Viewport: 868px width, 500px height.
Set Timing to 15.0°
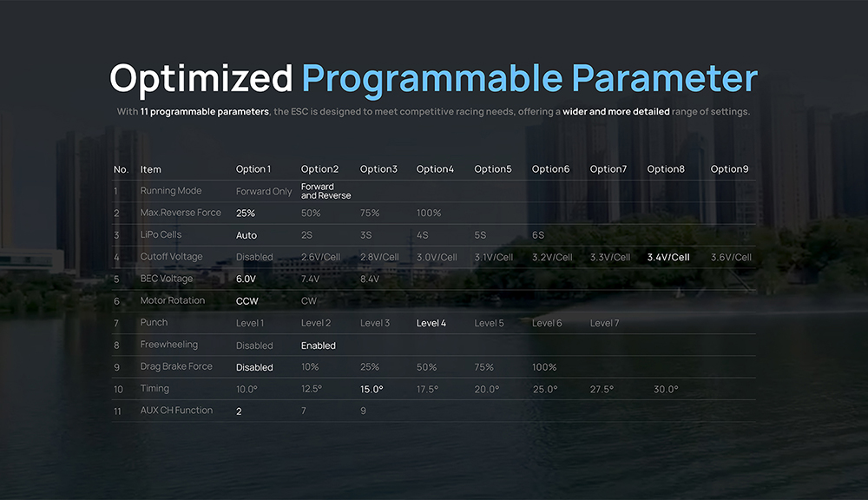pyautogui.click(x=372, y=390)
